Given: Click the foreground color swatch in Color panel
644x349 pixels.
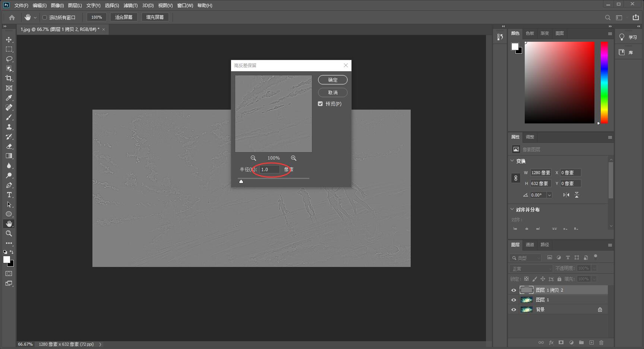Looking at the screenshot, I should pos(515,47).
